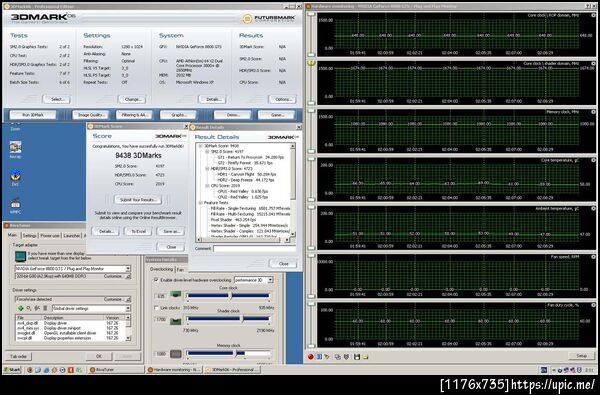Click the Memory clock chip icon
The width and height of the screenshot is (600, 395).
click(176, 354)
